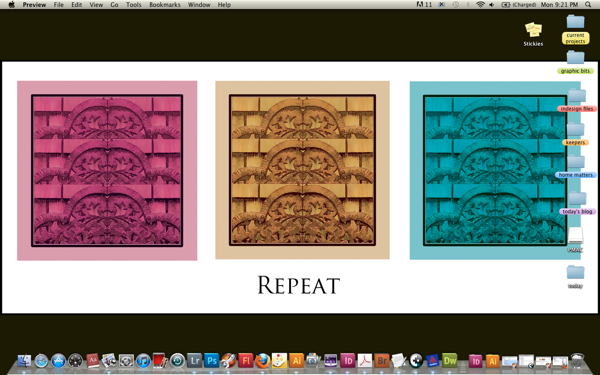Open the red sketchbook app in dock
Screen dimensions: 600x375
[x=160, y=361]
